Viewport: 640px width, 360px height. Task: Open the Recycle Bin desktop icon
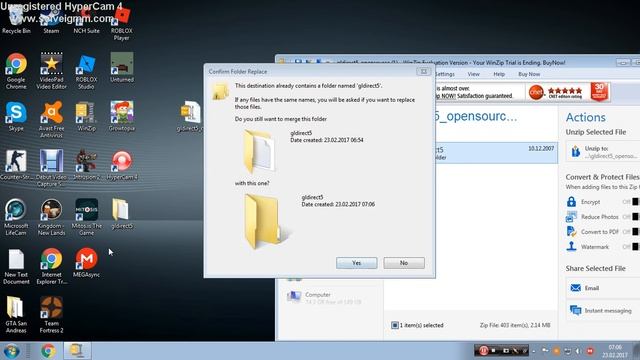coord(16,20)
